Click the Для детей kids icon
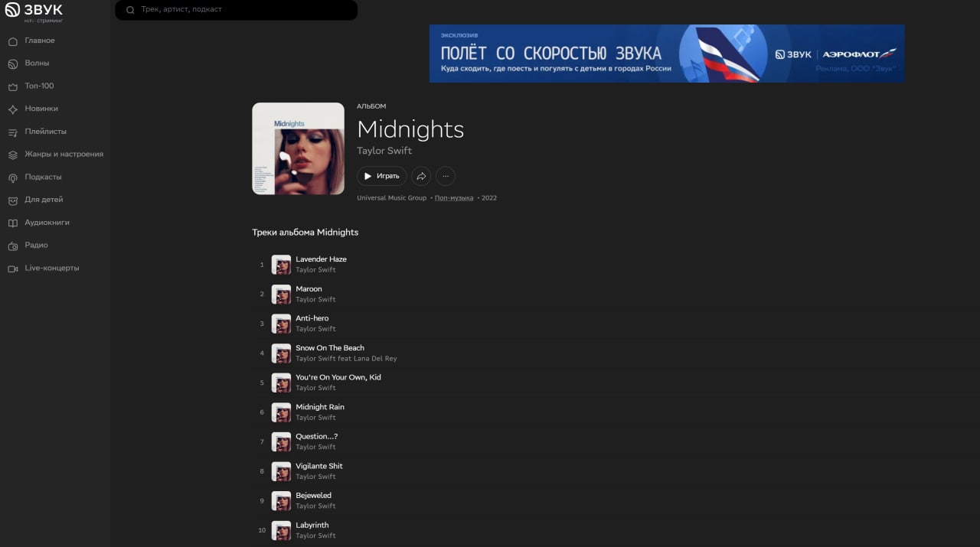 pyautogui.click(x=12, y=200)
